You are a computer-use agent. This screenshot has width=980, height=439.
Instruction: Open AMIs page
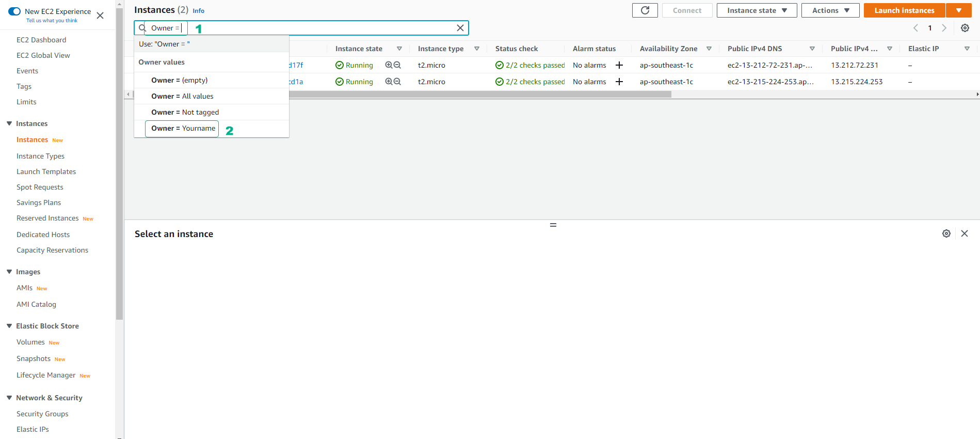[x=25, y=288]
